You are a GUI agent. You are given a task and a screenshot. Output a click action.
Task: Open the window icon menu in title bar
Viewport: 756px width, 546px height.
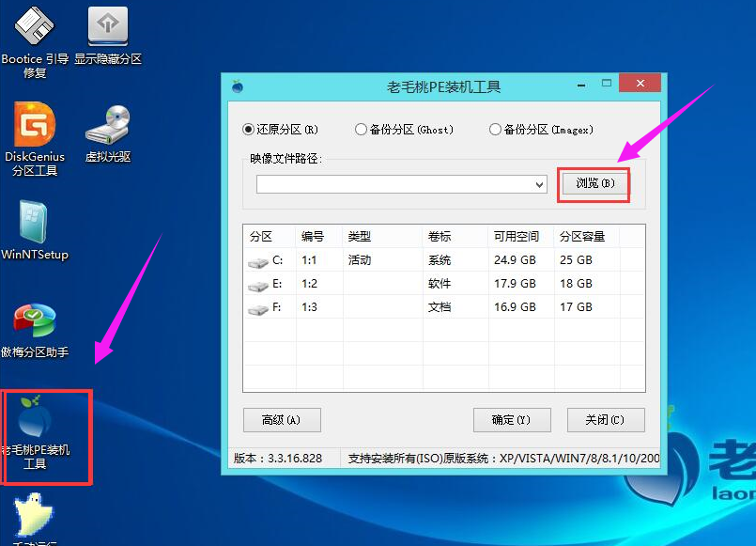coord(238,84)
